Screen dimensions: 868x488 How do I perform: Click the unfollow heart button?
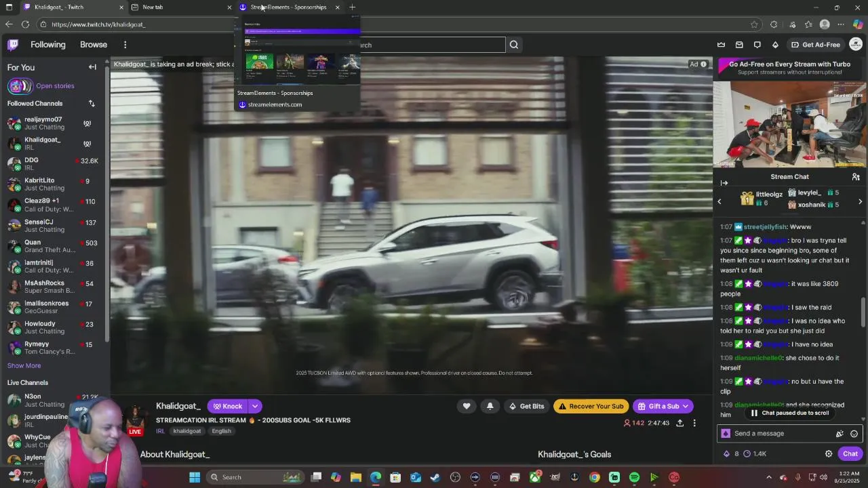click(x=467, y=406)
